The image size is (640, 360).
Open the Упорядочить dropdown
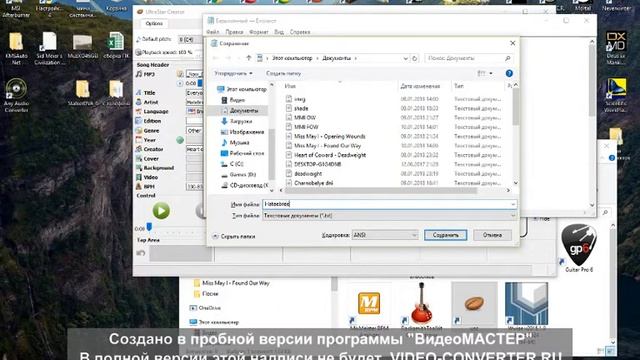click(233, 73)
